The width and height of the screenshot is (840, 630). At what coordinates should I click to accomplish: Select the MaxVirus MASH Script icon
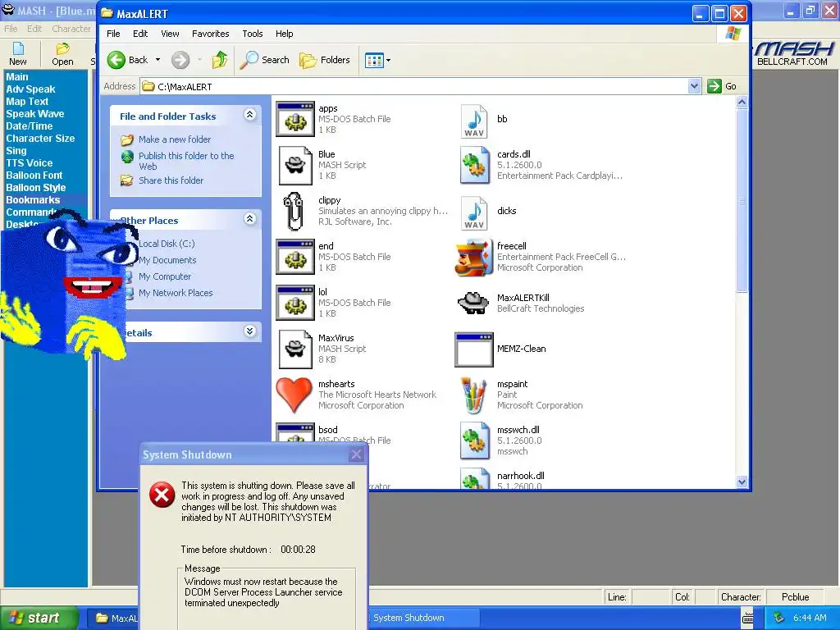[294, 349]
